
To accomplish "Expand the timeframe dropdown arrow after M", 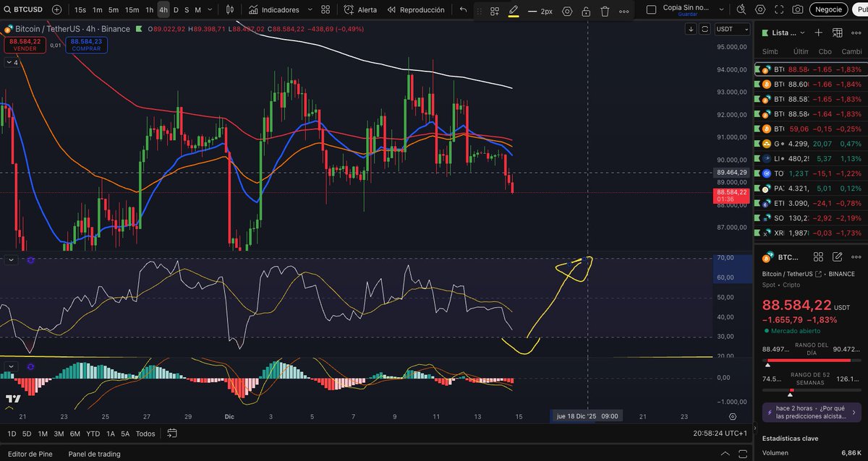I will [211, 10].
